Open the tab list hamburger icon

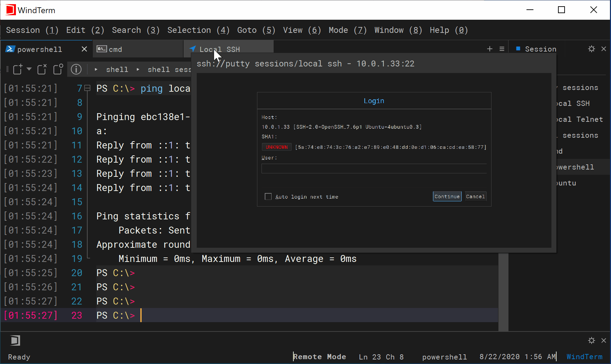[502, 49]
